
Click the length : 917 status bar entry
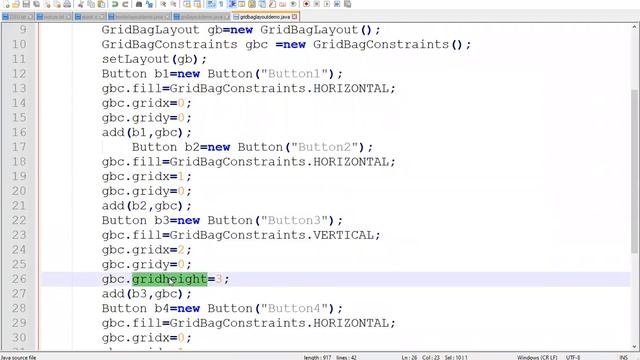pos(317,357)
